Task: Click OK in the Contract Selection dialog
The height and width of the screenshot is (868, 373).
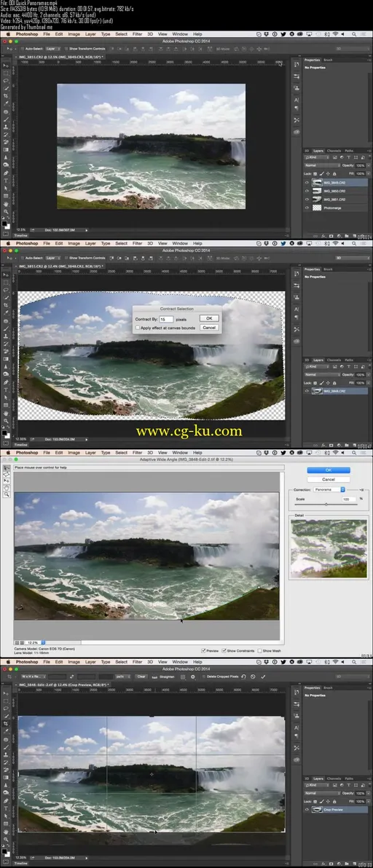Action: [x=209, y=318]
